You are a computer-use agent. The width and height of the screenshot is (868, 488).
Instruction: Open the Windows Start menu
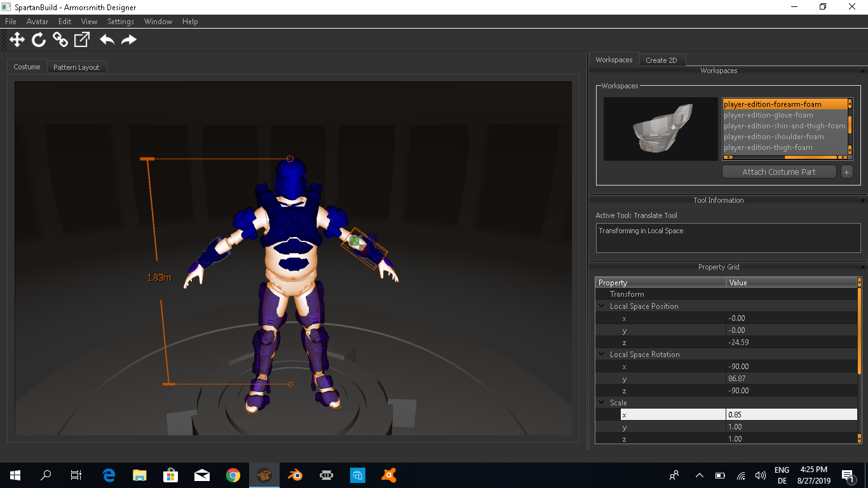click(15, 475)
